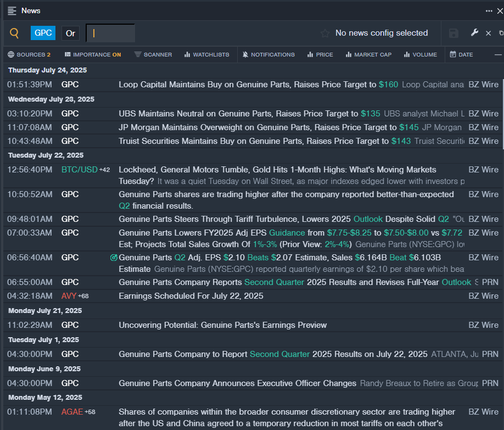
Task: Click the orange search magnifier icon
Action: pyautogui.click(x=14, y=33)
